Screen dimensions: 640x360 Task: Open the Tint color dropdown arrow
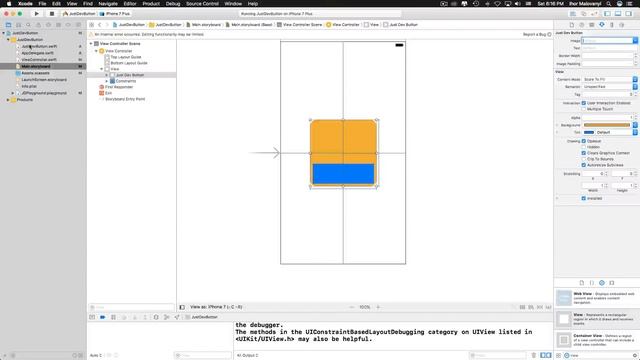pyautogui.click(x=635, y=132)
